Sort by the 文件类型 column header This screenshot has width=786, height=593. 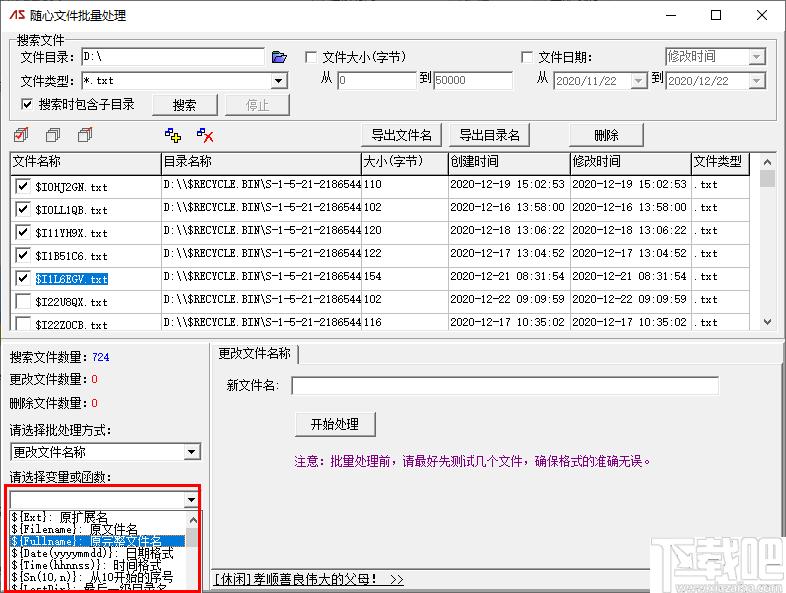pos(720,162)
